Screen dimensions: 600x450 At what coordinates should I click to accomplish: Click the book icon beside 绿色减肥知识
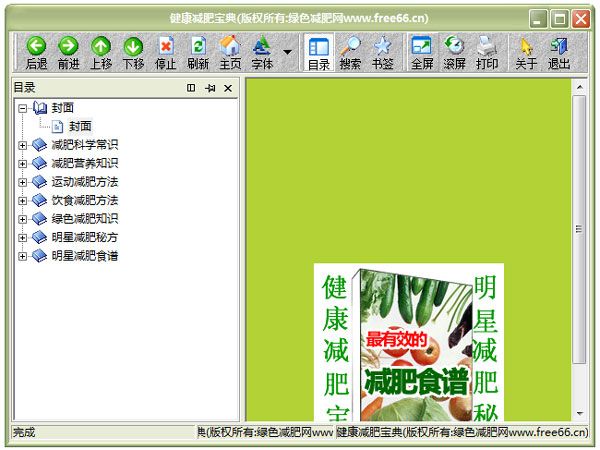click(x=39, y=219)
